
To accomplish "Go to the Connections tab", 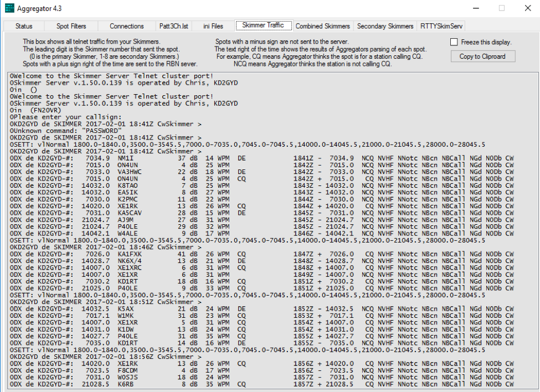I will point(126,26).
